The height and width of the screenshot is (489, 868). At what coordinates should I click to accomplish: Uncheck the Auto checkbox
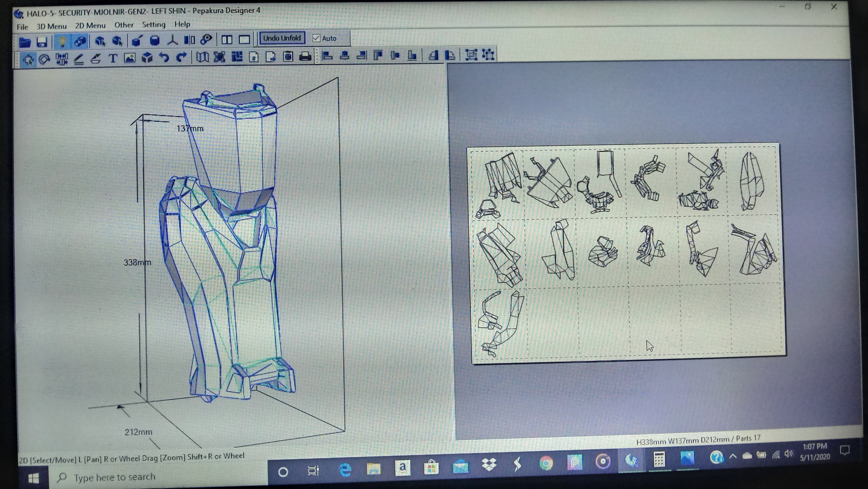(316, 38)
